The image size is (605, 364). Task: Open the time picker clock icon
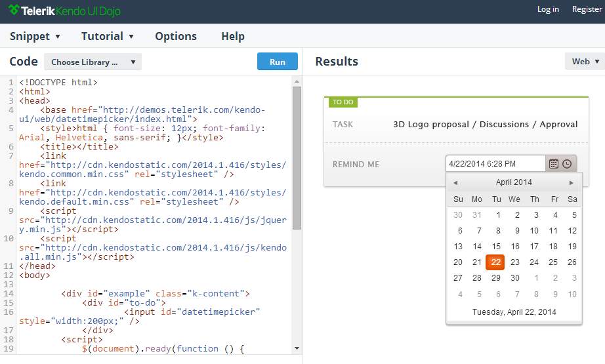567,164
